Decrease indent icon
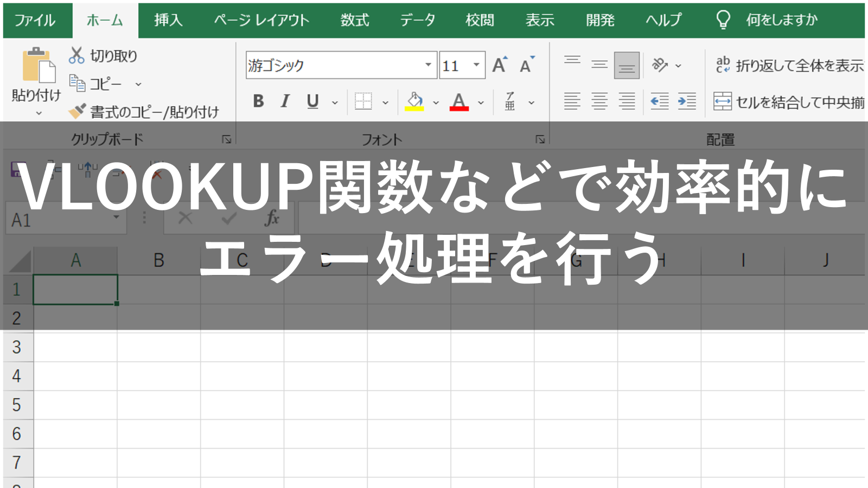The image size is (868, 488). coord(660,101)
